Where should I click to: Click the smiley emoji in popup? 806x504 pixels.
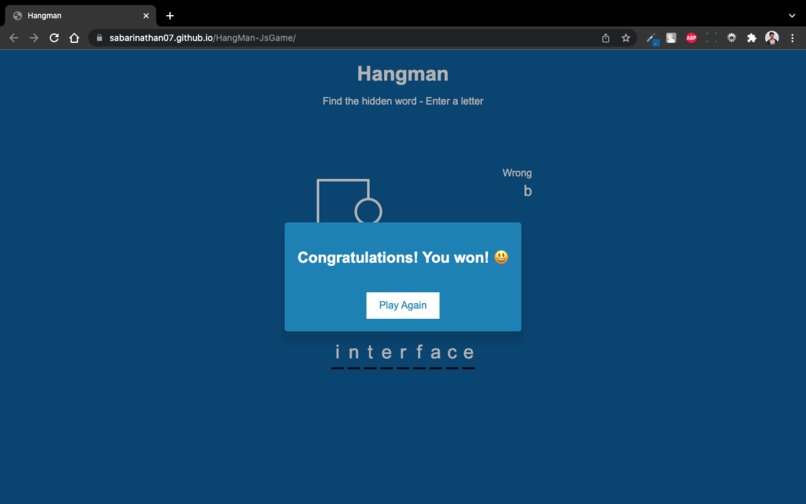[x=501, y=257]
